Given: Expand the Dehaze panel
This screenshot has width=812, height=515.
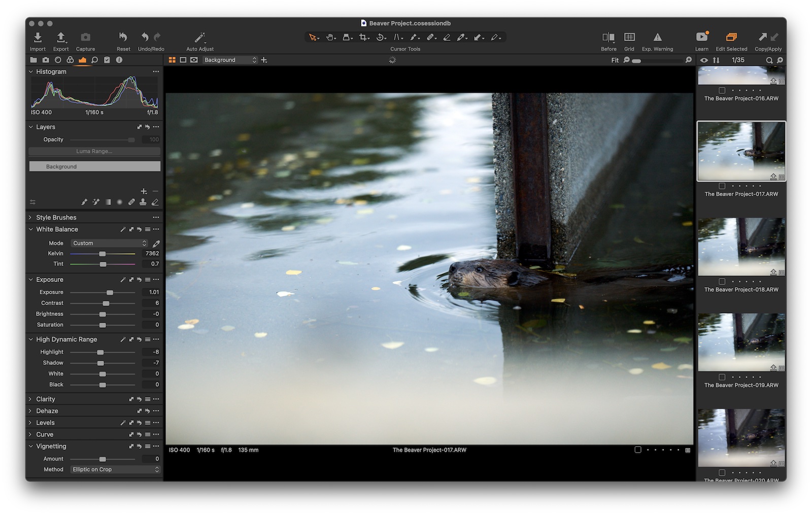Looking at the screenshot, I should point(31,411).
